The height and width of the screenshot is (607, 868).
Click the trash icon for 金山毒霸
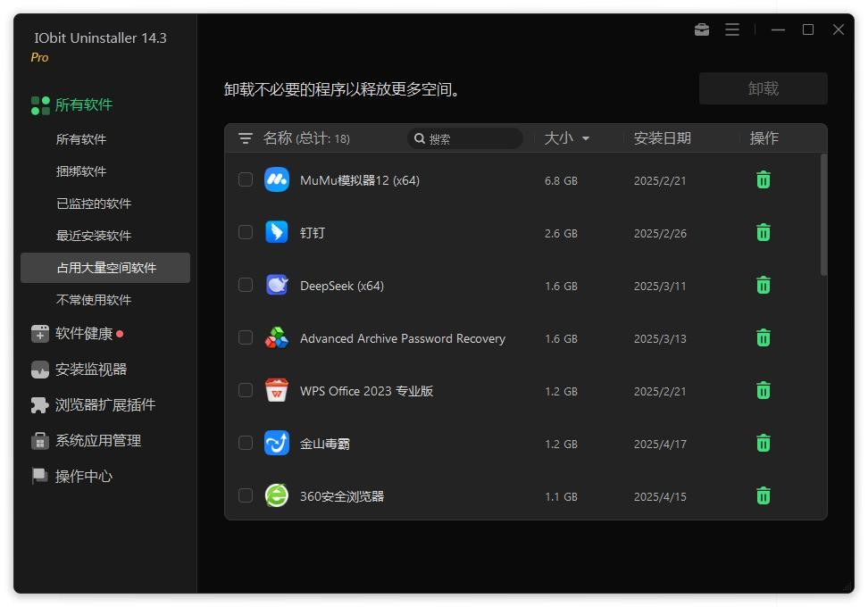tap(763, 444)
